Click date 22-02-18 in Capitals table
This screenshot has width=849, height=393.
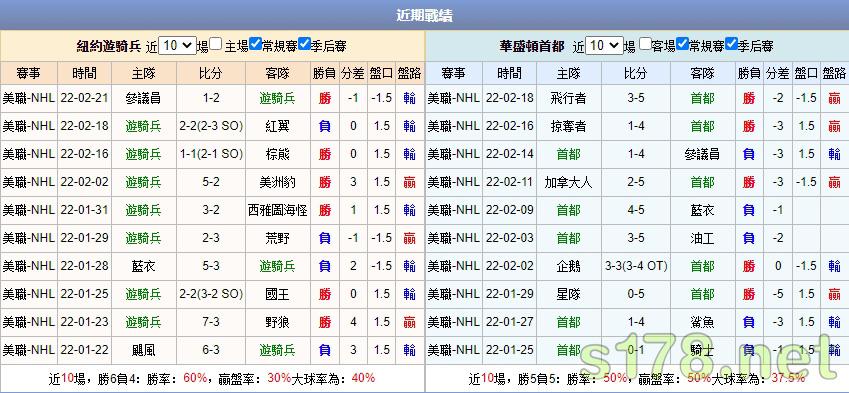pyautogui.click(x=510, y=98)
